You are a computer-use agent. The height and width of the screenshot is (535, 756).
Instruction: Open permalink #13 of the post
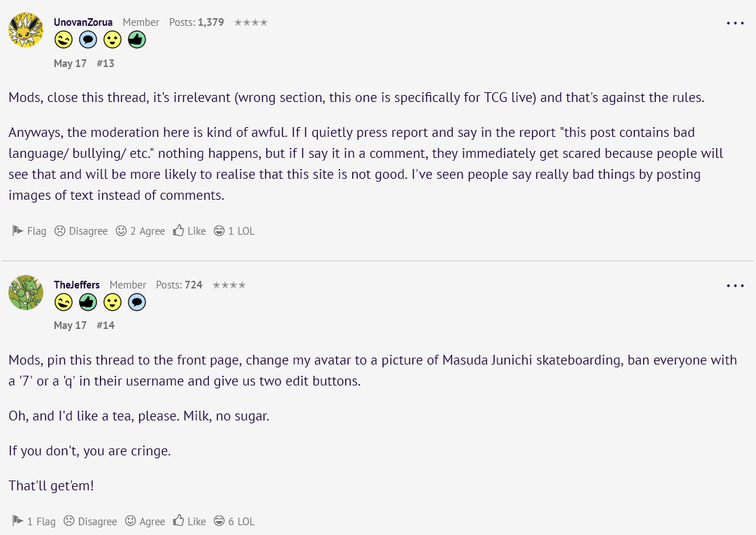pos(106,63)
